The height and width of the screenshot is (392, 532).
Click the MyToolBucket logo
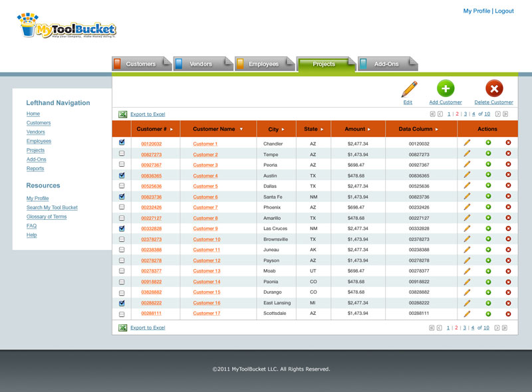66,27
